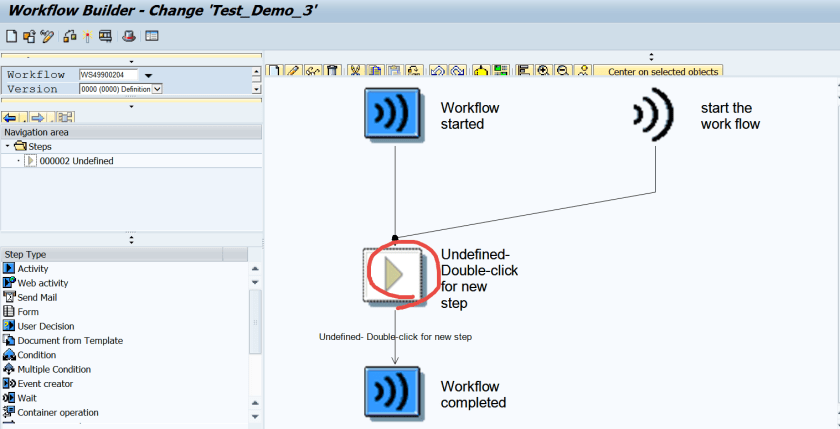Click the hierarchy icon beside the navigation arrows
The image size is (840, 429).
click(65, 117)
